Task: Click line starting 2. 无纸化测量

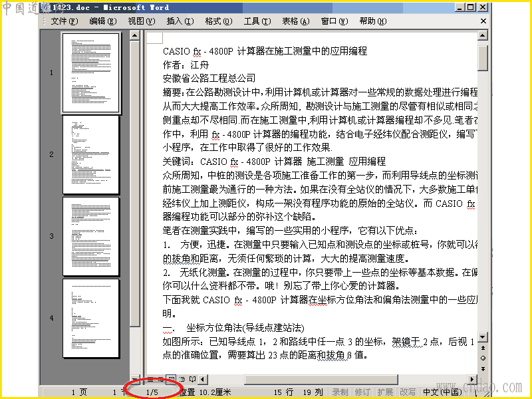Action: click(x=321, y=273)
